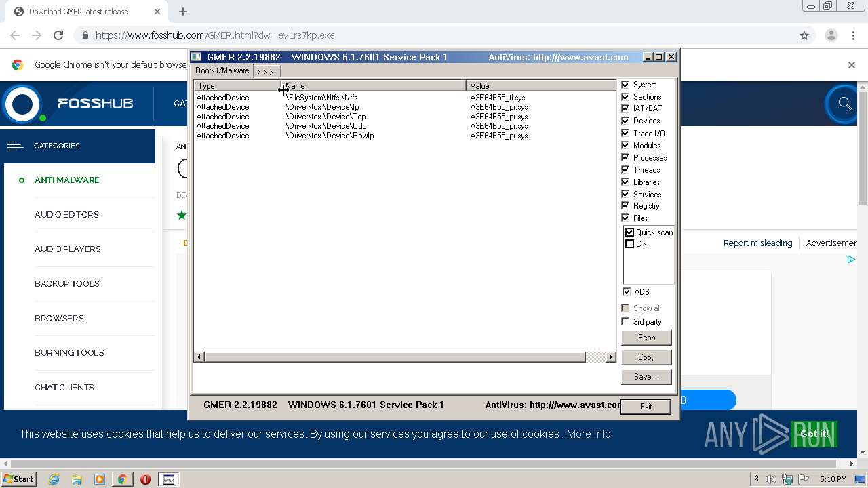Reload the FossHub page

[x=58, y=35]
